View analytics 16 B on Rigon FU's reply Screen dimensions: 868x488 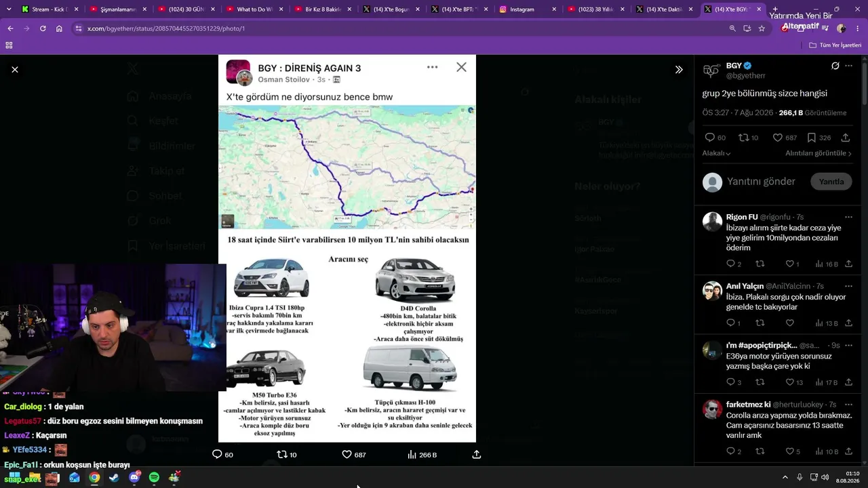[827, 264]
